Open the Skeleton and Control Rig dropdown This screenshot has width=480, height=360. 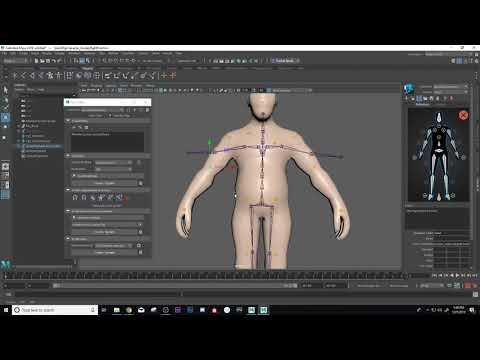[107, 225]
